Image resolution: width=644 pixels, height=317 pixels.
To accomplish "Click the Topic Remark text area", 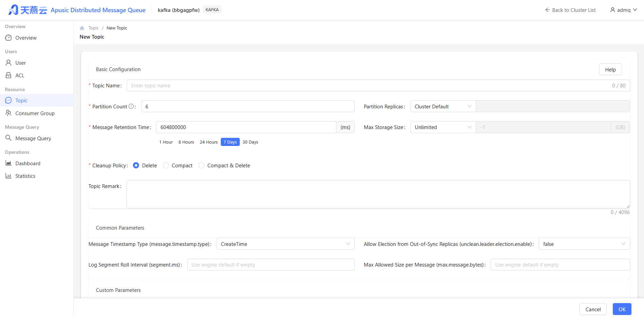I will click(x=378, y=194).
